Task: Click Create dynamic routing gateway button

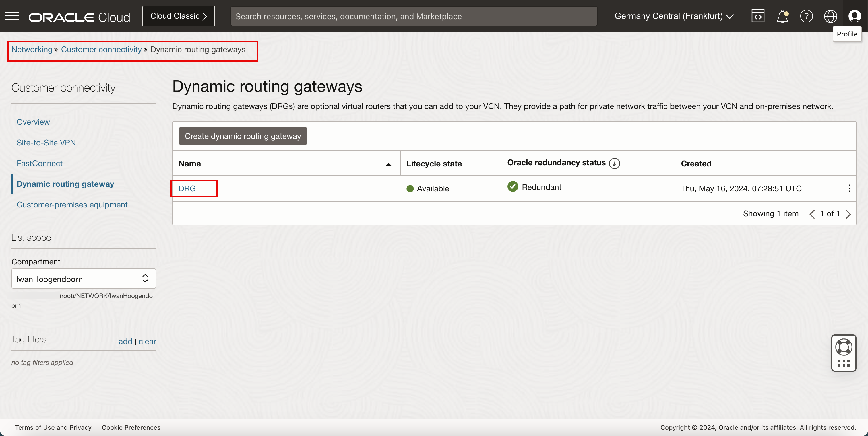Action: [x=243, y=136]
